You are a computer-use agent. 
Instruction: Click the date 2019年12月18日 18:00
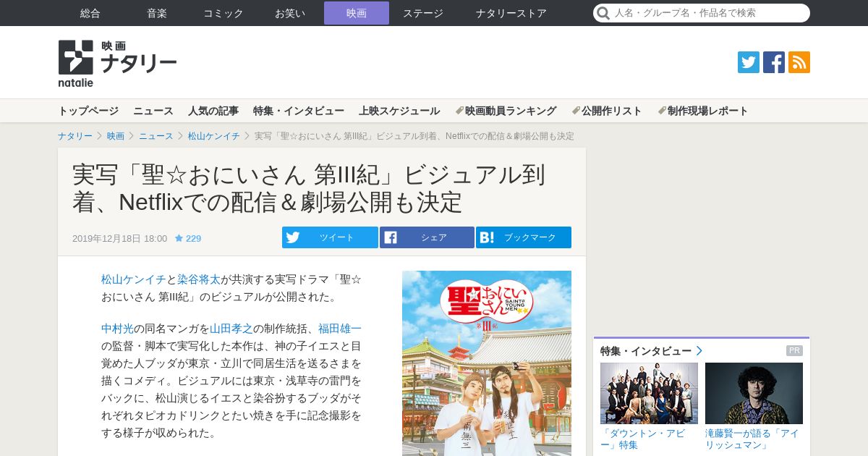pyautogui.click(x=119, y=238)
